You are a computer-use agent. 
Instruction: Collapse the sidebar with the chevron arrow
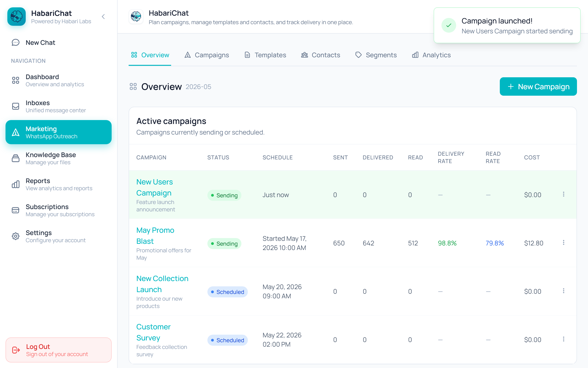[x=103, y=17]
